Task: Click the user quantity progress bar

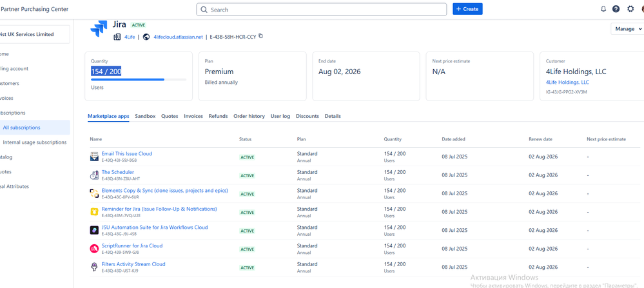Action: (139, 80)
